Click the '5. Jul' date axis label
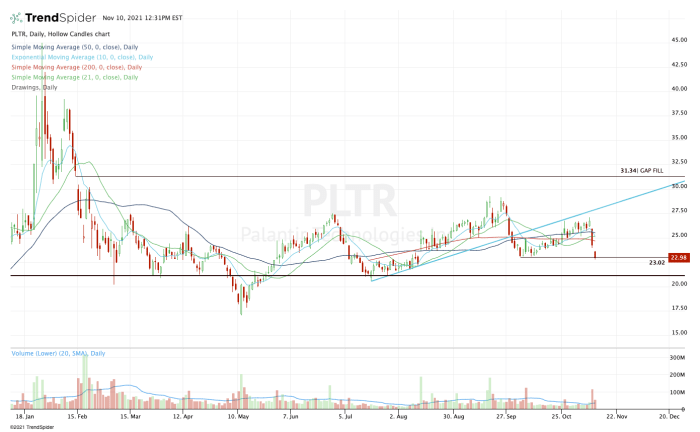Screen dimensions: 700x432 345,417
